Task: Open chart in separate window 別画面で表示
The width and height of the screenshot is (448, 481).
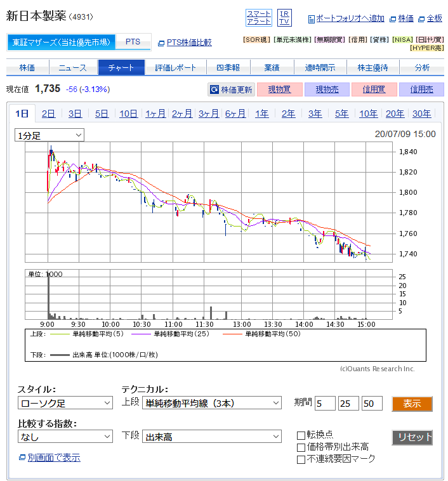Action: (53, 458)
